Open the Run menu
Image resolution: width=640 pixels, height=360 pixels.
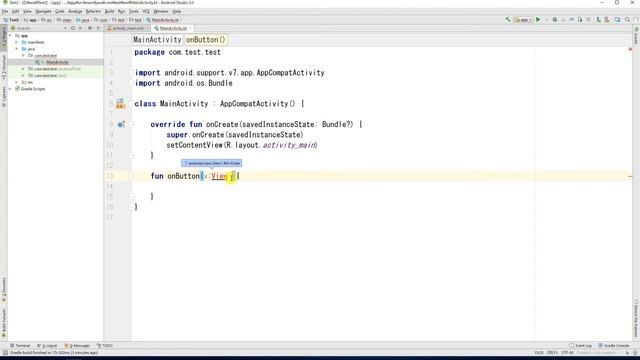121,11
